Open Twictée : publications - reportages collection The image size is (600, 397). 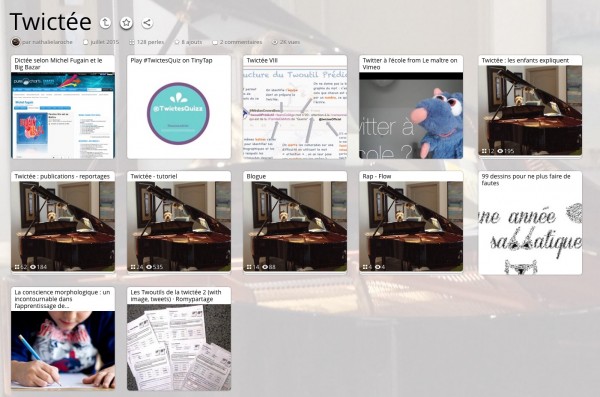63,221
